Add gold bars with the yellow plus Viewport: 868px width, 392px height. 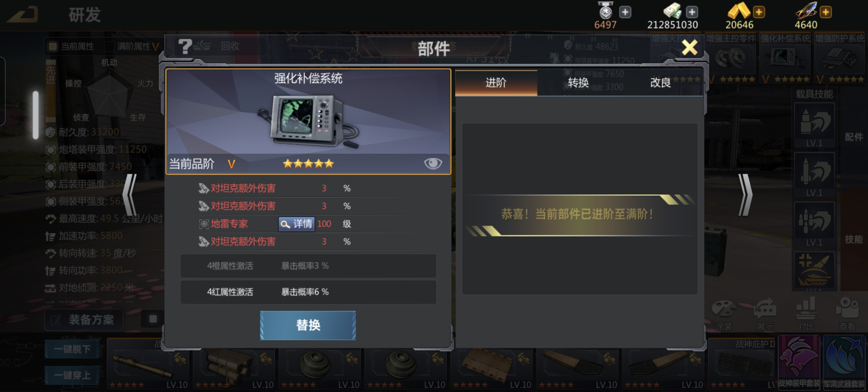759,12
